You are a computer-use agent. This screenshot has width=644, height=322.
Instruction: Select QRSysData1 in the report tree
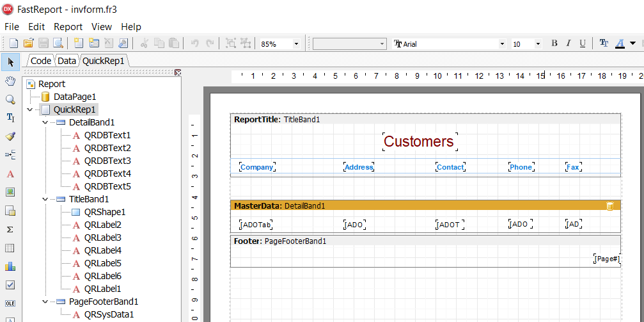tap(109, 314)
